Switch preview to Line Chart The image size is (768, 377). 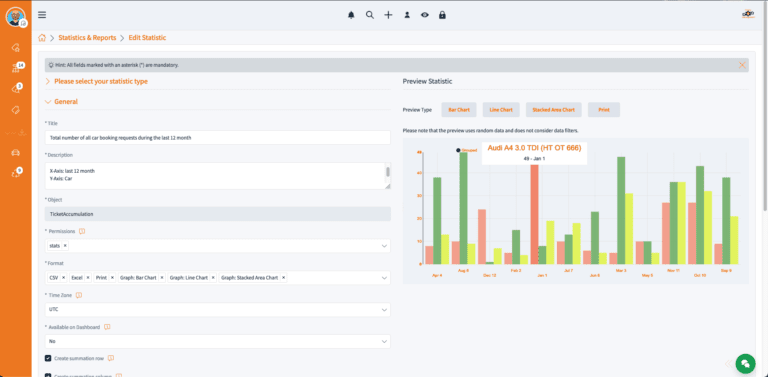(501, 110)
